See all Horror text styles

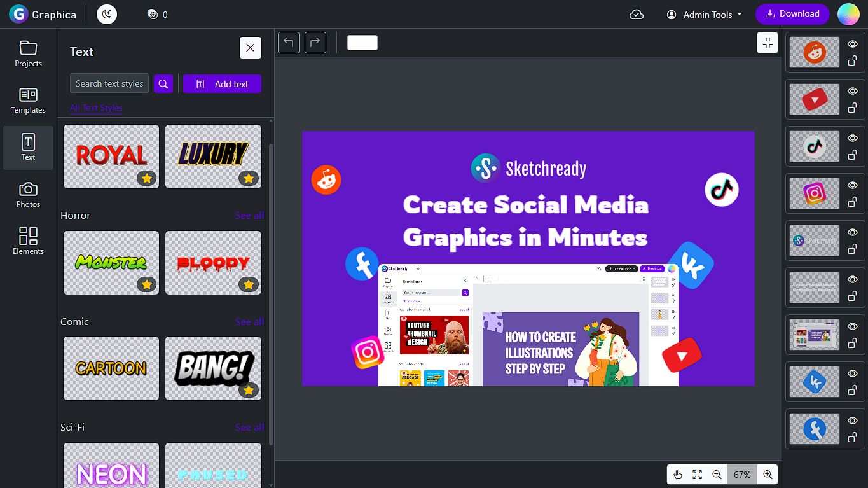[249, 216]
